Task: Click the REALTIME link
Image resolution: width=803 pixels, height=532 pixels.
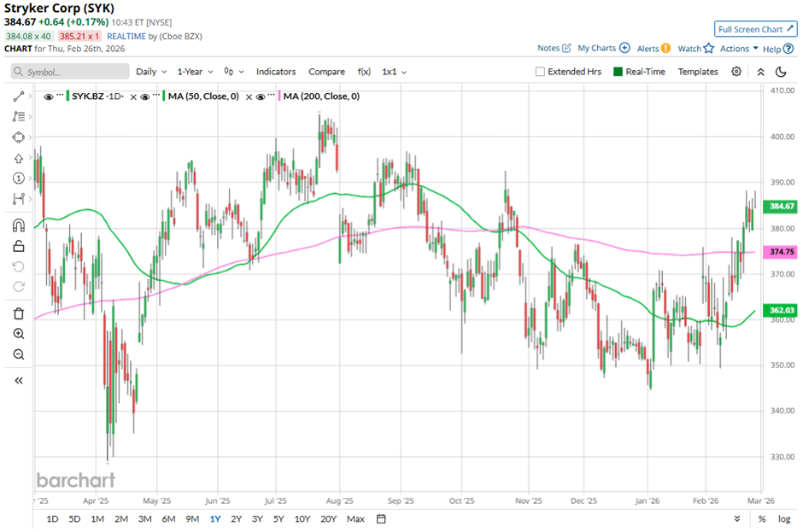Action: coord(126,37)
